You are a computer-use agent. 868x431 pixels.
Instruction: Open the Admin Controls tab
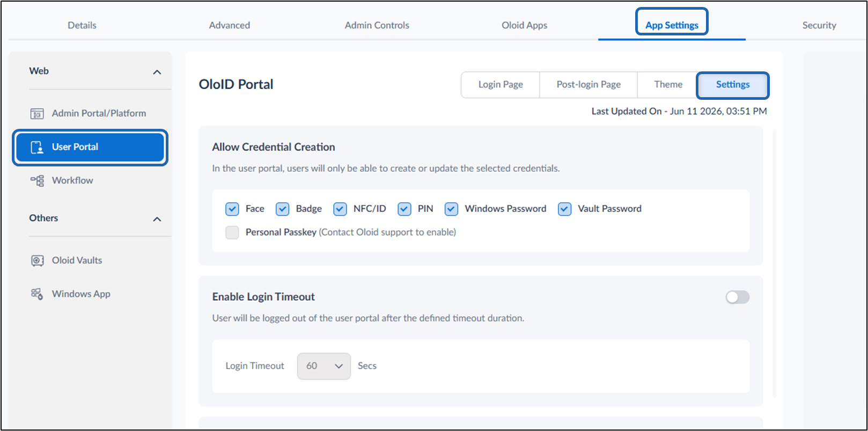click(x=377, y=25)
